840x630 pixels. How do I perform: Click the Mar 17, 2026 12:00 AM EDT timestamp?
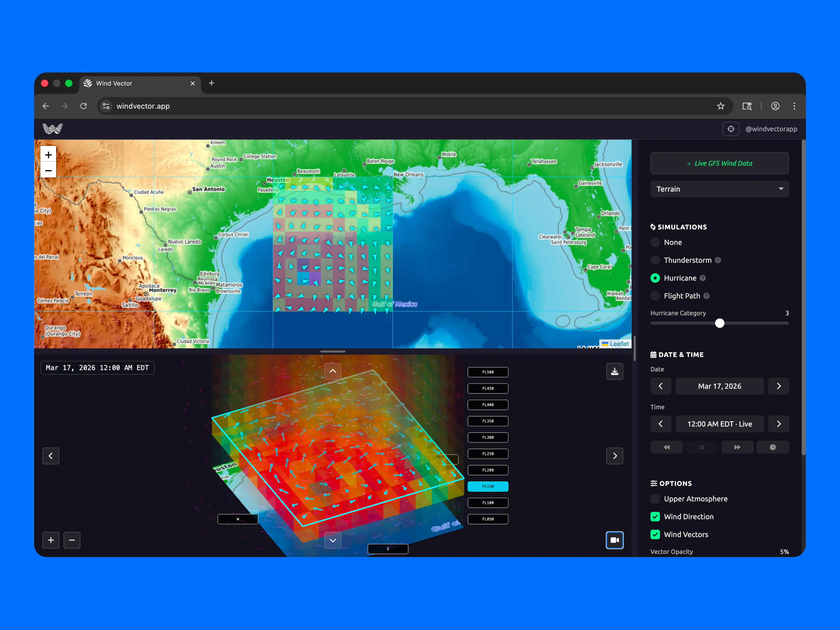[97, 367]
